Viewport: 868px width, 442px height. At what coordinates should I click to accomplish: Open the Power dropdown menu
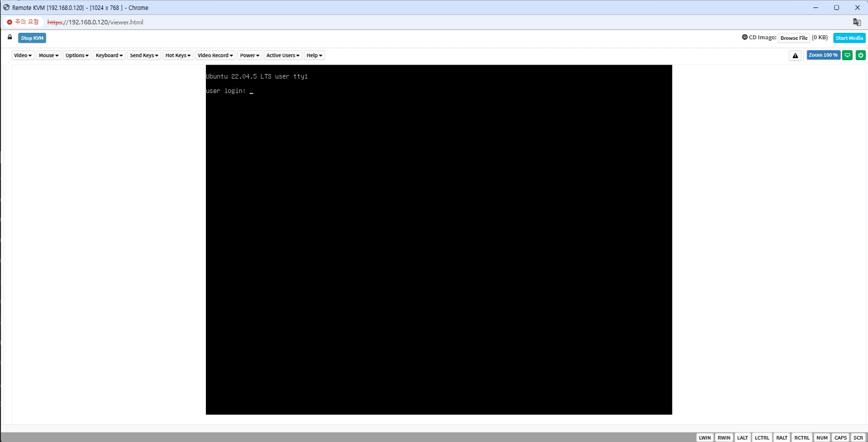(250, 55)
